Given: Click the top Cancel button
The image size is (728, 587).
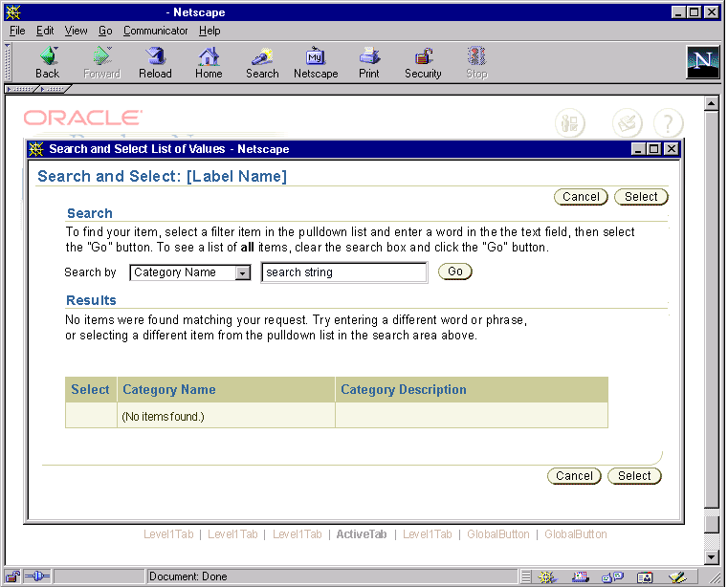Looking at the screenshot, I should (581, 197).
